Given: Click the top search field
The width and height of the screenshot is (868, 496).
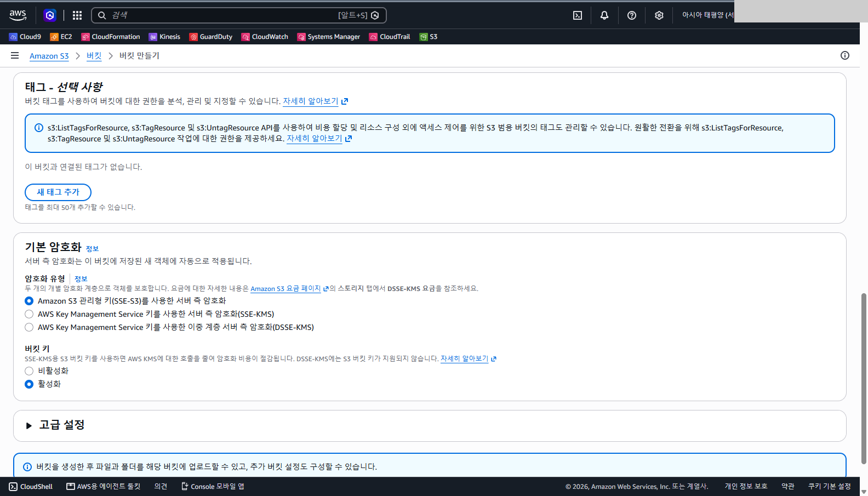Looking at the screenshot, I should click(239, 15).
